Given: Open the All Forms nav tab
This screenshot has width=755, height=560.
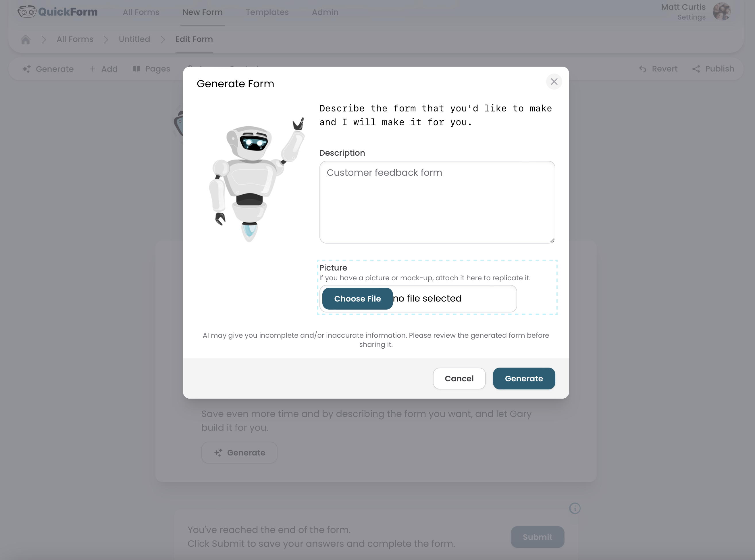Looking at the screenshot, I should pyautogui.click(x=141, y=12).
